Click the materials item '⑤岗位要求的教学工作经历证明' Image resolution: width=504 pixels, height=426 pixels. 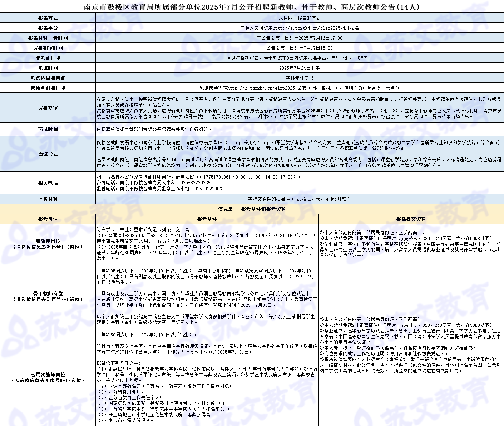[384, 354]
